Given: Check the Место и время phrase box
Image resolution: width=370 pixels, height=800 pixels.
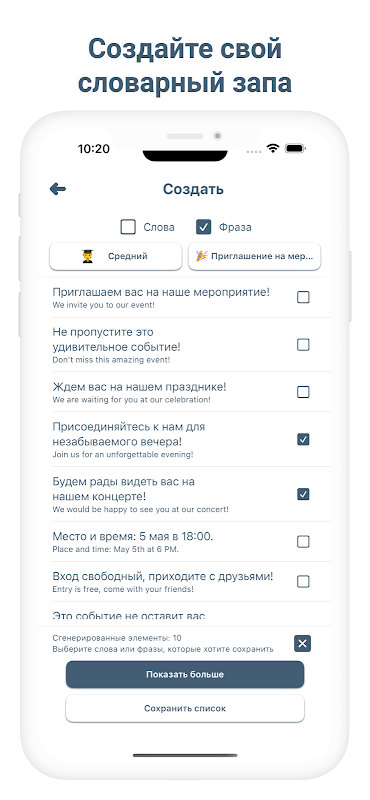Looking at the screenshot, I should click(303, 541).
